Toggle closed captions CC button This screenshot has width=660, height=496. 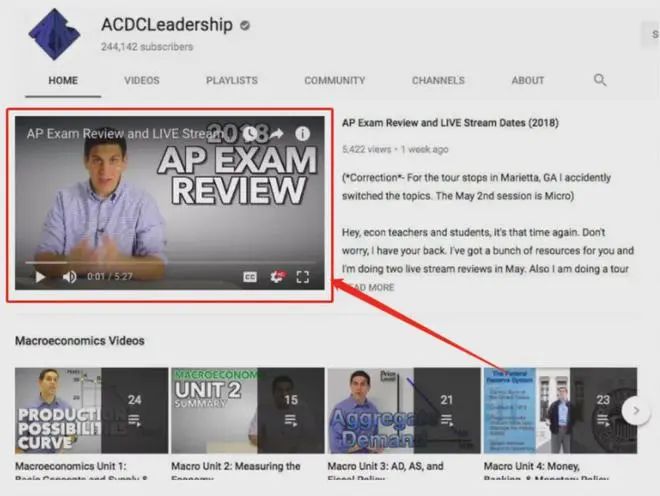point(250,277)
